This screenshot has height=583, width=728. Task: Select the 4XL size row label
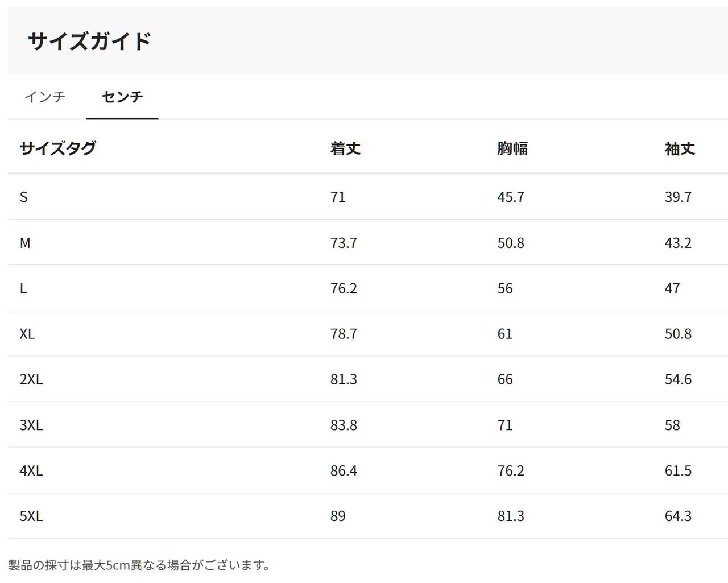coord(31,470)
